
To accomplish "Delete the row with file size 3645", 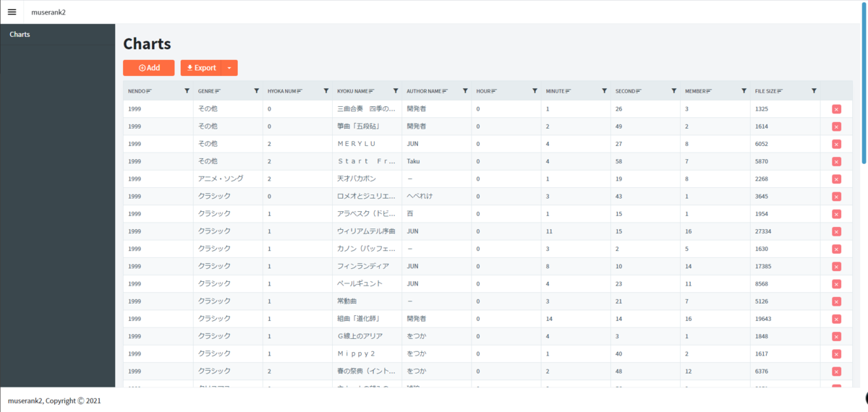I will (x=836, y=197).
